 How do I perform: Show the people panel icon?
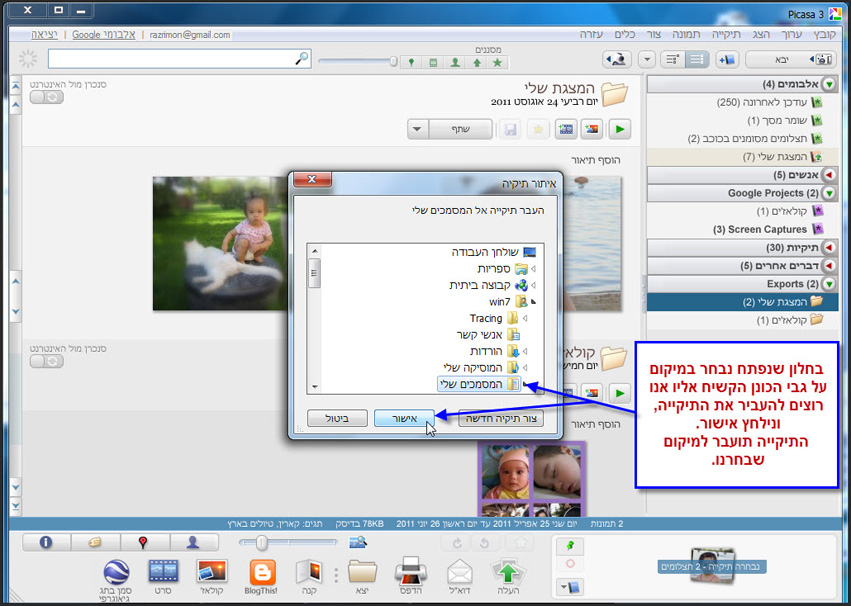coord(194,542)
